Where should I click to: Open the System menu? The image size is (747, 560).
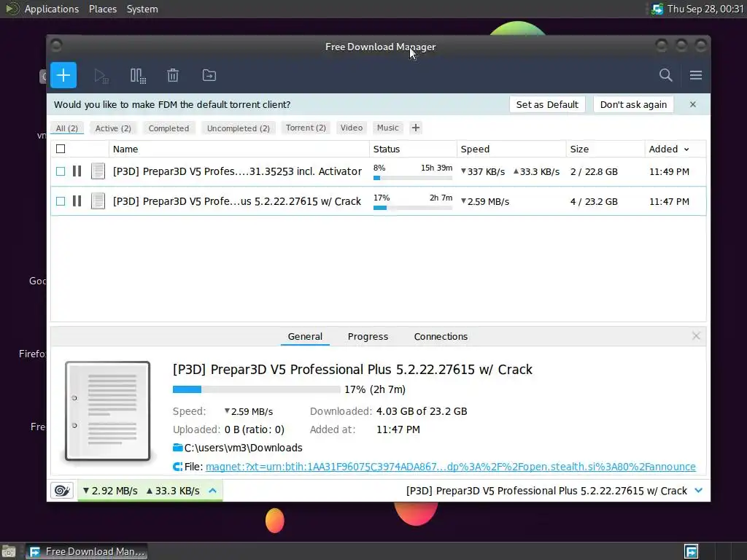(x=142, y=9)
